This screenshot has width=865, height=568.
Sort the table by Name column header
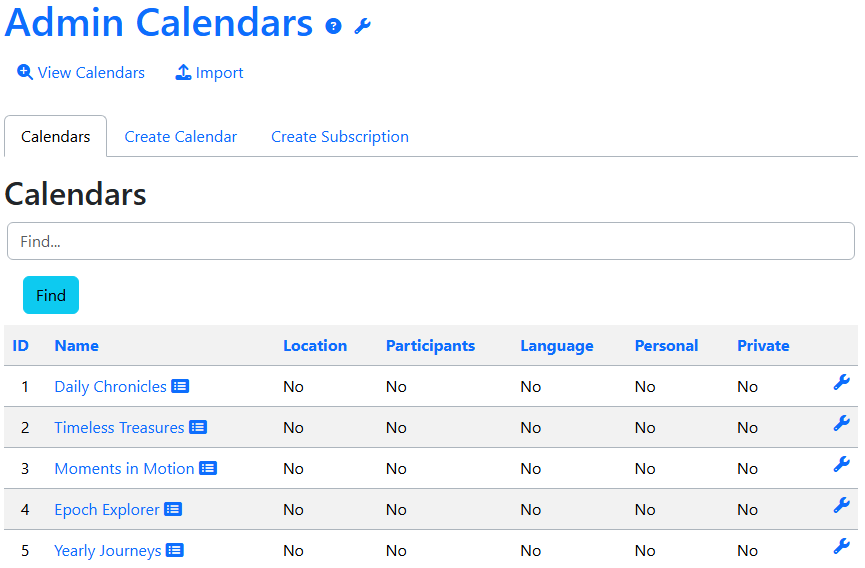tap(76, 346)
